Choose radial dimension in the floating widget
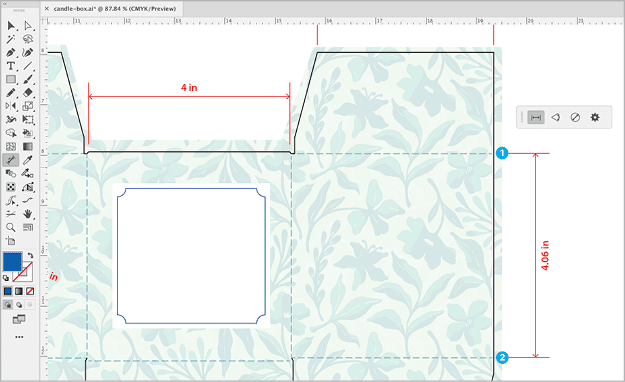The width and height of the screenshot is (625, 382). coord(575,117)
